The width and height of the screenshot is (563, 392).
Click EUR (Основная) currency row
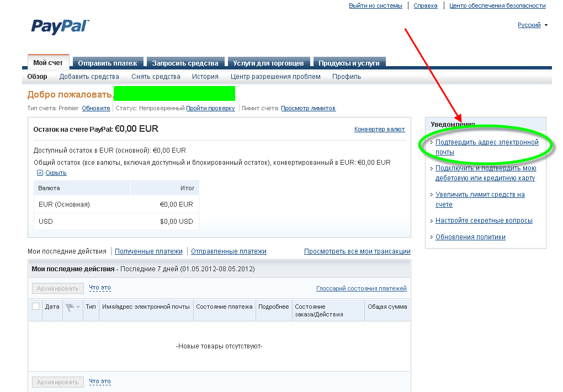pos(116,205)
